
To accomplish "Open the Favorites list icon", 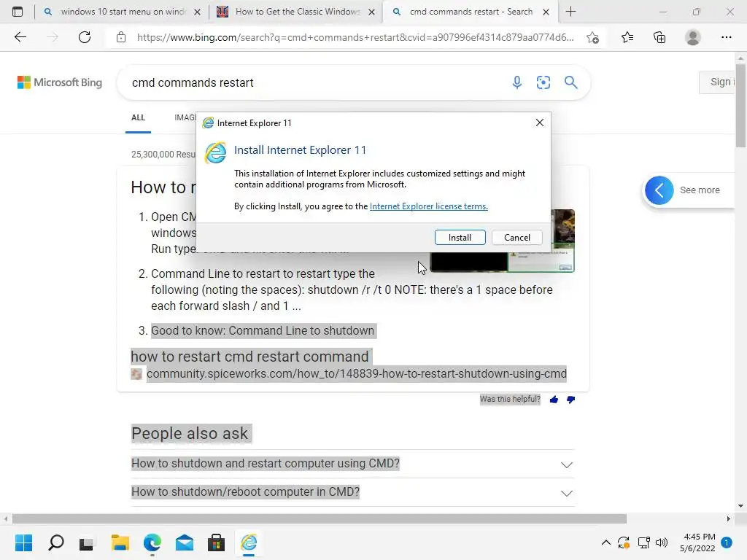I will [627, 37].
